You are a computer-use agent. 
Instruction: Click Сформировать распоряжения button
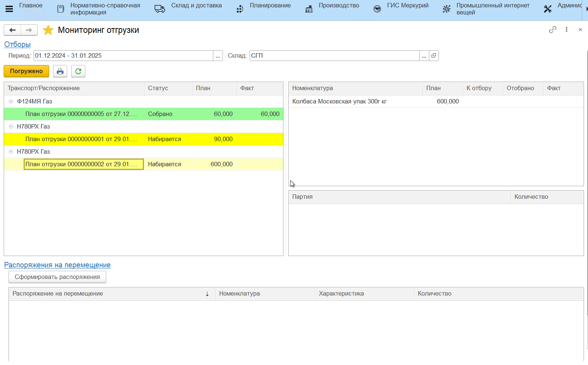coord(57,277)
